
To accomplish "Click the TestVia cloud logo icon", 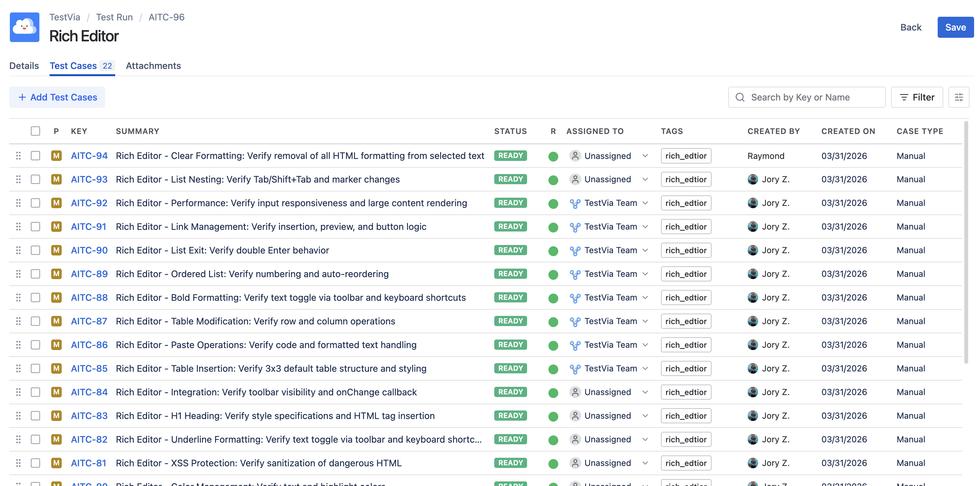I will [24, 27].
